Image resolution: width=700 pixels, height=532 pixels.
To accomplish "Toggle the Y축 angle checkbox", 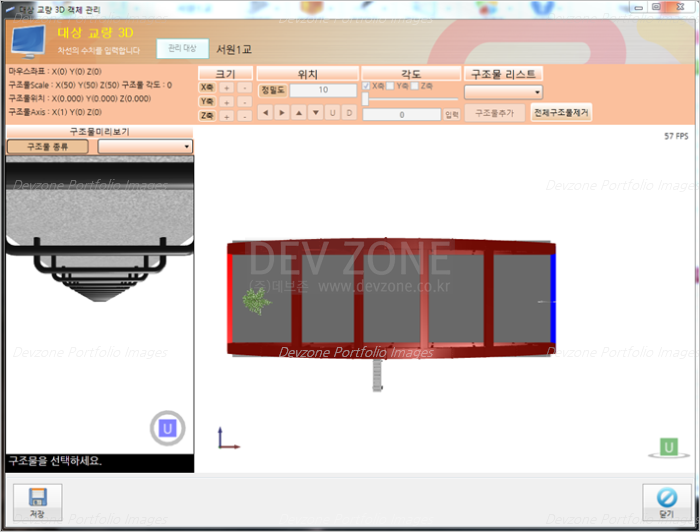I will [x=390, y=86].
